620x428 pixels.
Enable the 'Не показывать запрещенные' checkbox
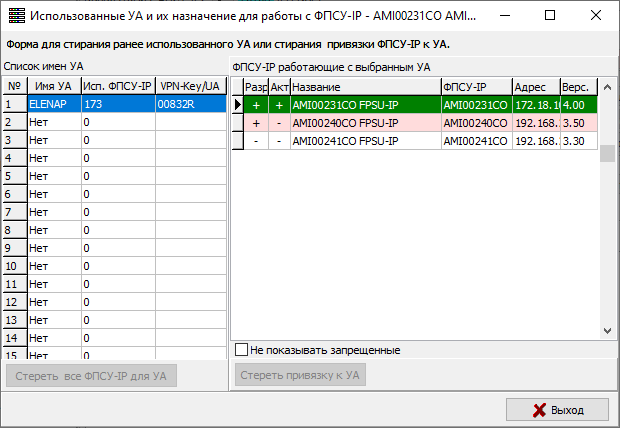[241, 350]
